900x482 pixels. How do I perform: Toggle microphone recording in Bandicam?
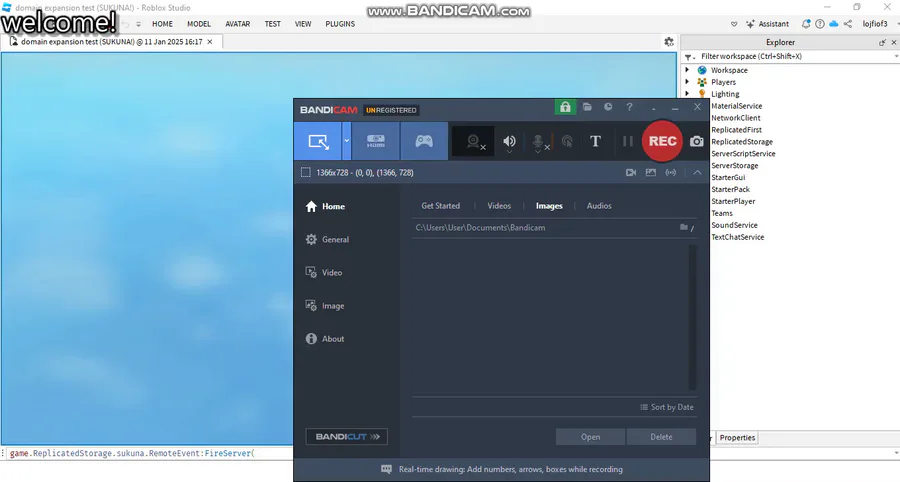(x=538, y=142)
